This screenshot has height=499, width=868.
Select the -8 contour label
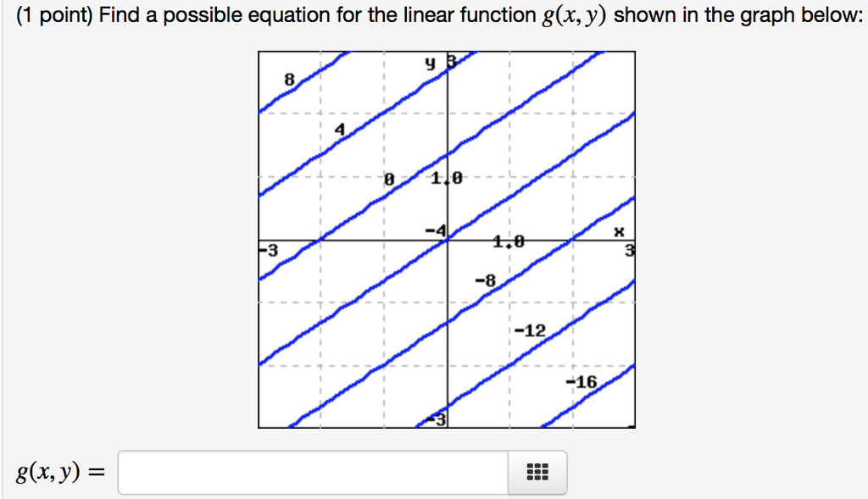click(484, 279)
